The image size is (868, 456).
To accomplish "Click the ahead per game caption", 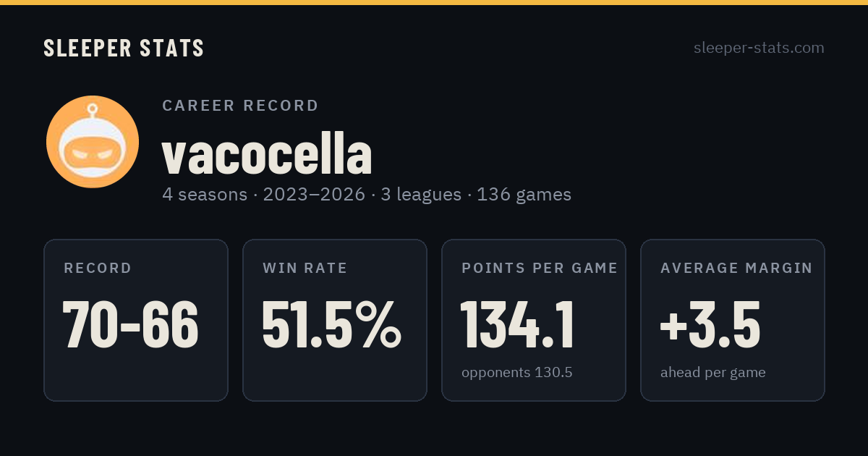I will pos(712,373).
